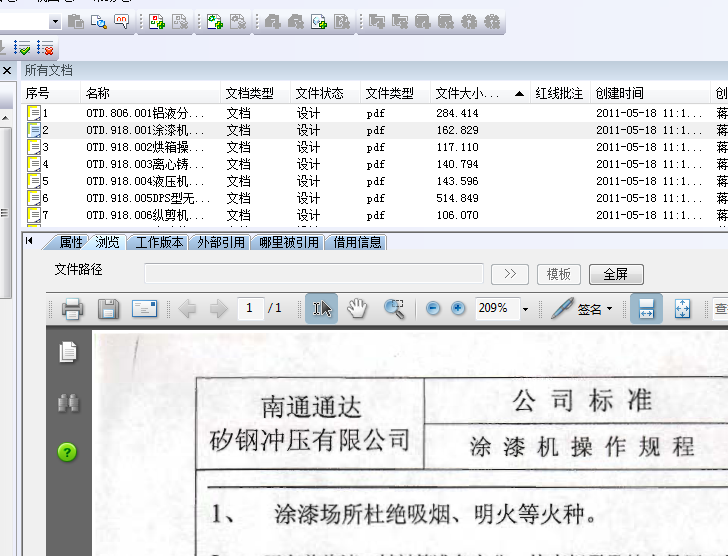
Task: Zoom in with the plus button
Action: tap(458, 308)
